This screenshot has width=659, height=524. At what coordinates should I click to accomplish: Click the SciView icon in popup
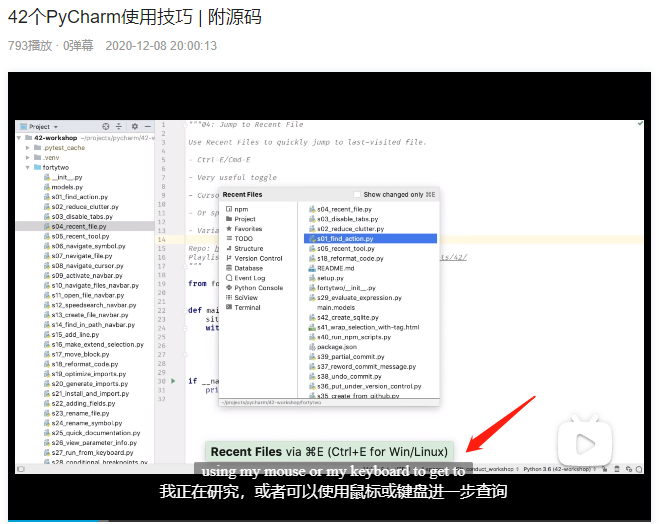coord(229,298)
